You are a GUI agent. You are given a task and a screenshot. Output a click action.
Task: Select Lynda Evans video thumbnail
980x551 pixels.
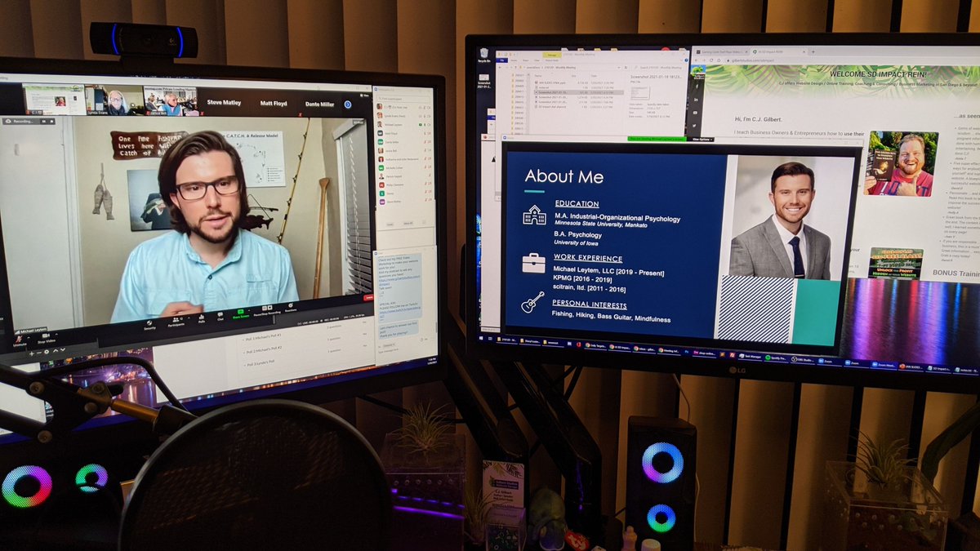(x=115, y=100)
